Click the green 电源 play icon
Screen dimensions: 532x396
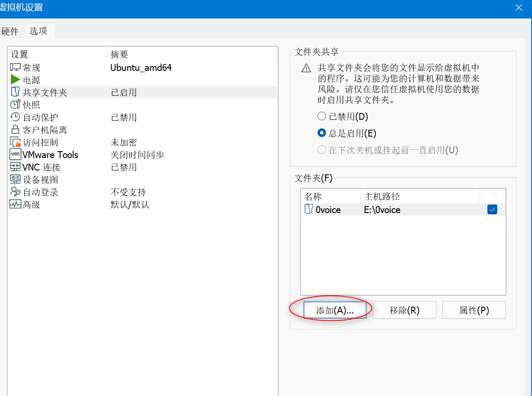(15, 80)
